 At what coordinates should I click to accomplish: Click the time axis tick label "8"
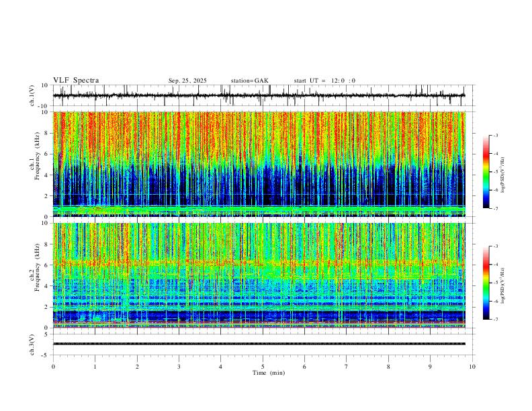pos(388,367)
